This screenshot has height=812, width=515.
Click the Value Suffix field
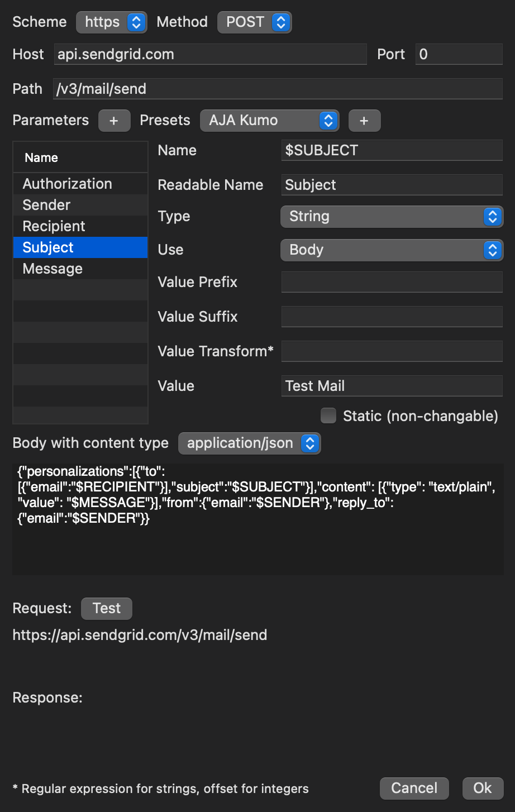point(392,317)
